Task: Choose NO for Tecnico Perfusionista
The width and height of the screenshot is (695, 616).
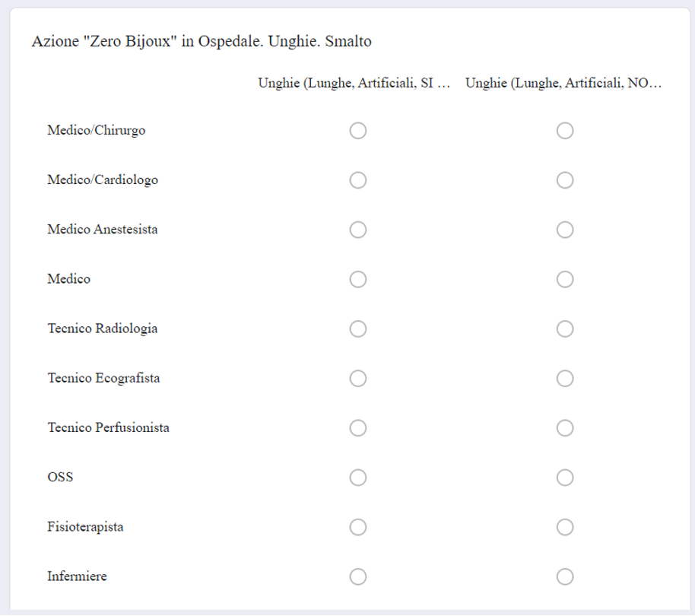Action: [565, 428]
